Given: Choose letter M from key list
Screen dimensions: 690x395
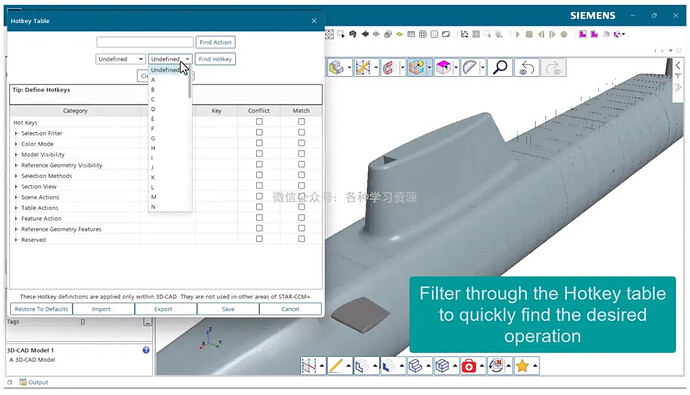Looking at the screenshot, I should click(154, 197).
